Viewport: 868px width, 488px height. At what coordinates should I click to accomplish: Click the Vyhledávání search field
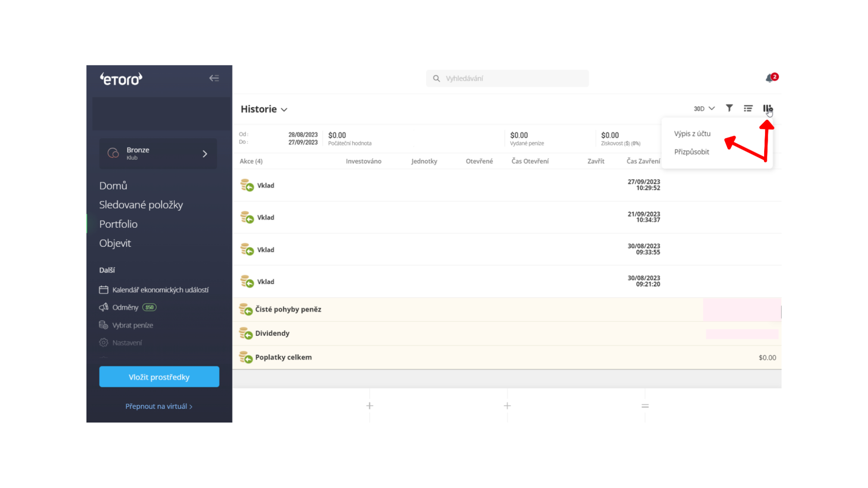pos(507,79)
